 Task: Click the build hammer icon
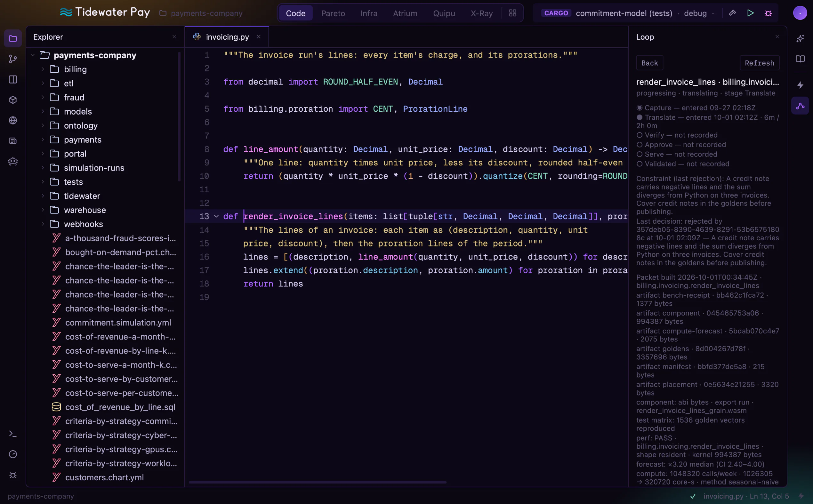732,13
